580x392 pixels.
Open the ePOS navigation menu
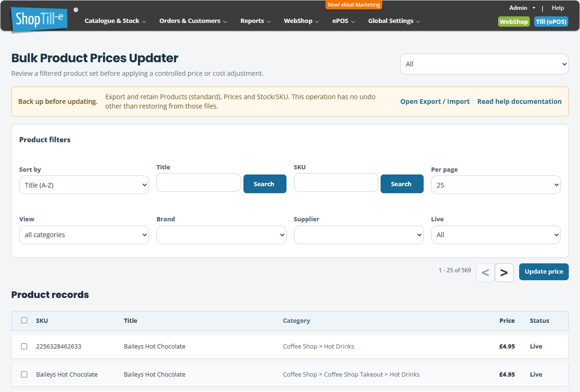point(344,21)
